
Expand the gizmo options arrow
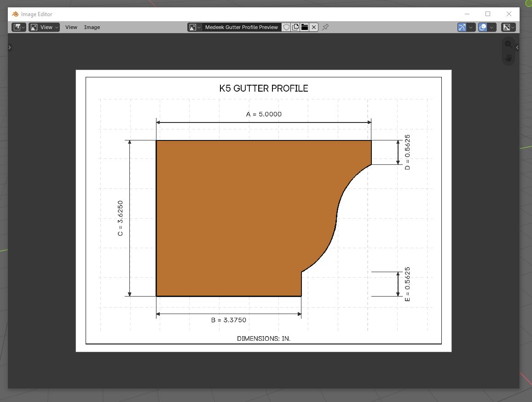(471, 27)
